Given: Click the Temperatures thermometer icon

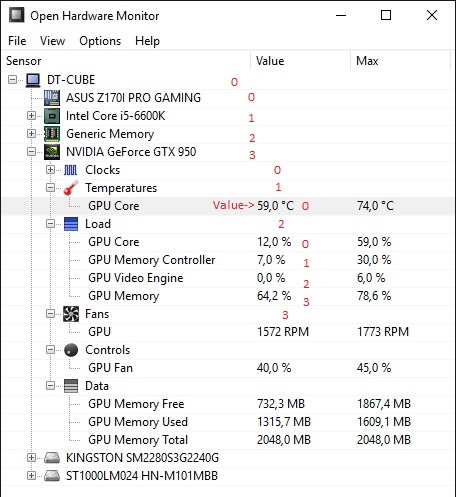Looking at the screenshot, I should [x=71, y=188].
